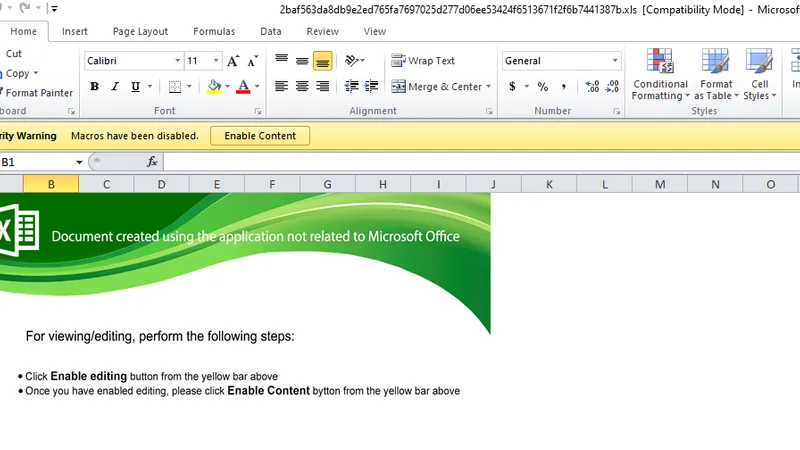Toggle Bold formatting button
The width and height of the screenshot is (800, 450).
tap(94, 87)
